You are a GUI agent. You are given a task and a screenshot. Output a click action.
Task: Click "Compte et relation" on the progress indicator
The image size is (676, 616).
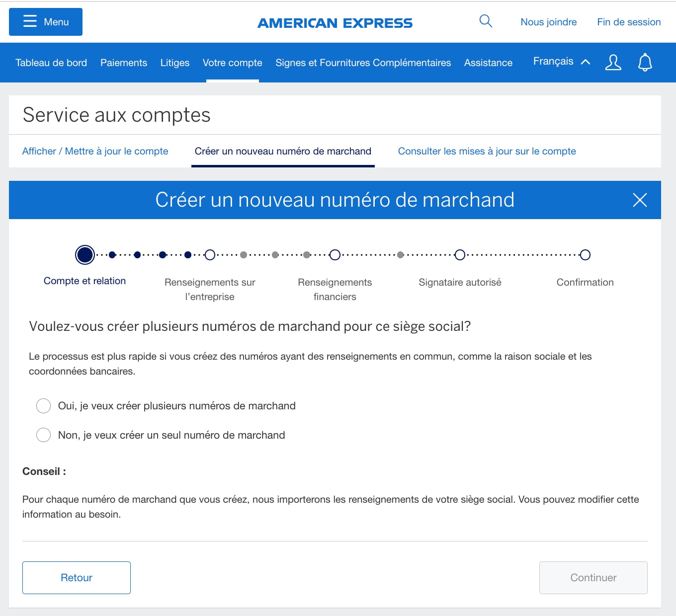click(x=84, y=254)
